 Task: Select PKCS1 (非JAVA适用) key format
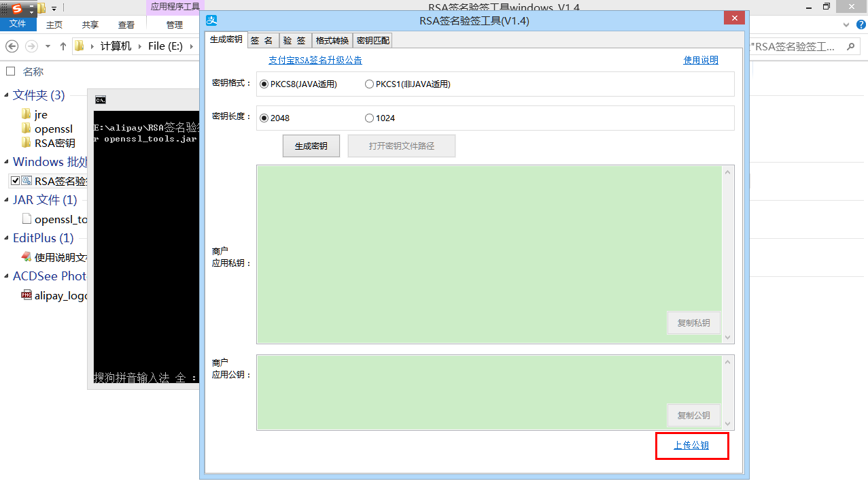pyautogui.click(x=369, y=84)
